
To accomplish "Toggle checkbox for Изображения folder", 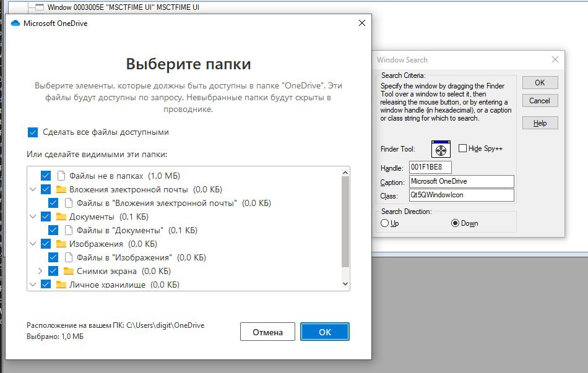I will 46,244.
